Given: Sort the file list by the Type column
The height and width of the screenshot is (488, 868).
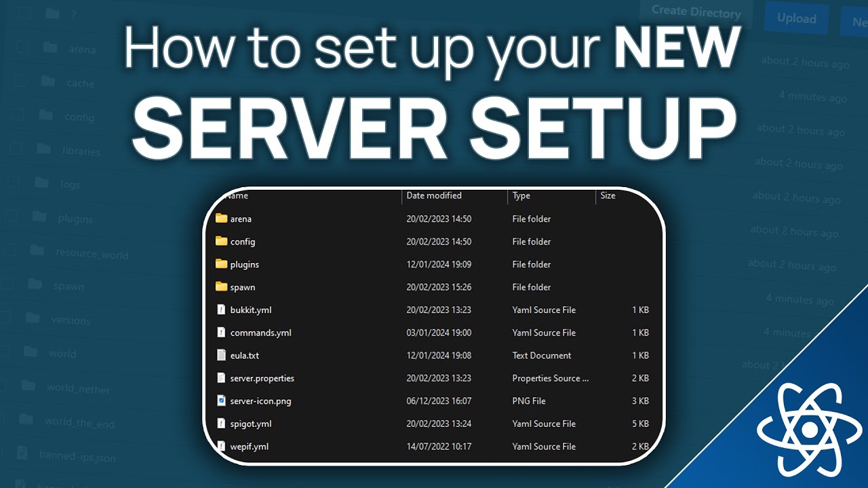Looking at the screenshot, I should pos(521,195).
